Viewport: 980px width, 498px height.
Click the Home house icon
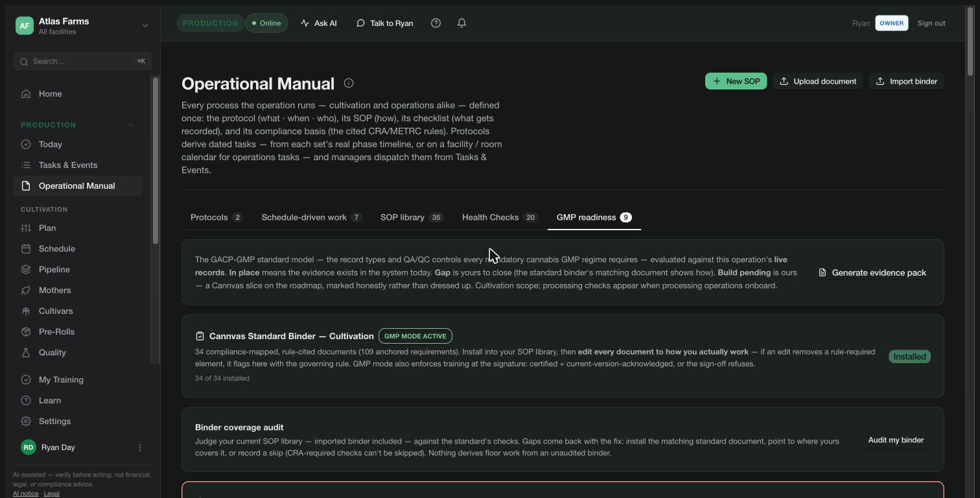[x=26, y=94]
